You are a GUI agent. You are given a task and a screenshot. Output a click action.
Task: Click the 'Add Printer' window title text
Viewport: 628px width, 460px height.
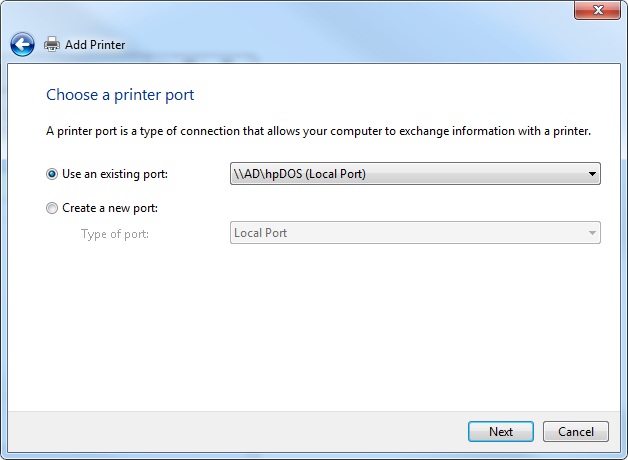pyautogui.click(x=95, y=44)
